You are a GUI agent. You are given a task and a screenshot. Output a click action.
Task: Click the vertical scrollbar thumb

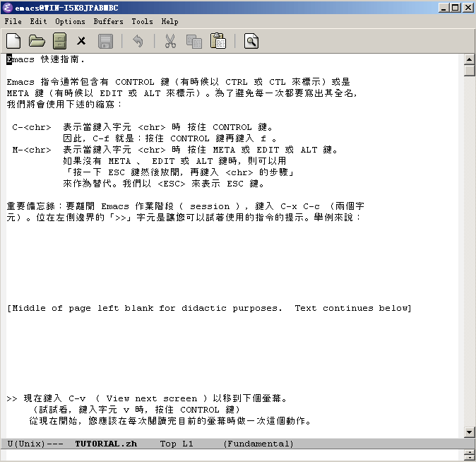tap(470, 70)
